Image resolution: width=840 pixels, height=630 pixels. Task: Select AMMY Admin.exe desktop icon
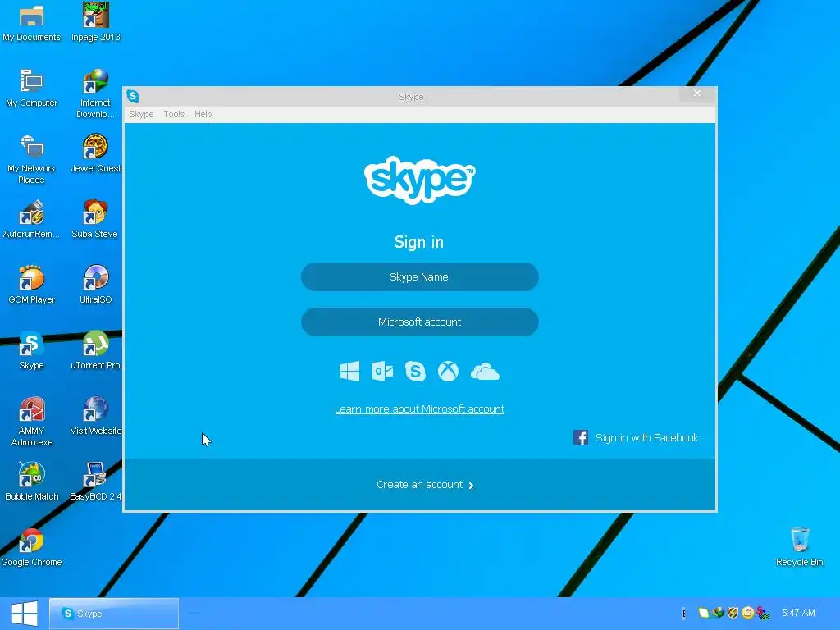tap(31, 422)
